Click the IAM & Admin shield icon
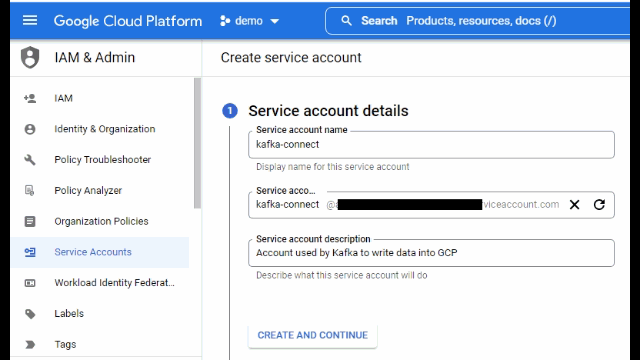This screenshot has height=360, width=640. pos(30,57)
